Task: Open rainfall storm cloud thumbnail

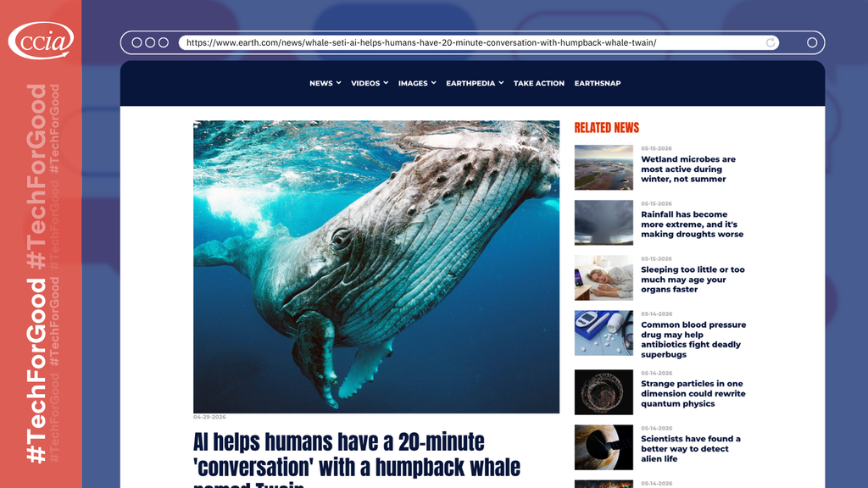Action: [604, 223]
